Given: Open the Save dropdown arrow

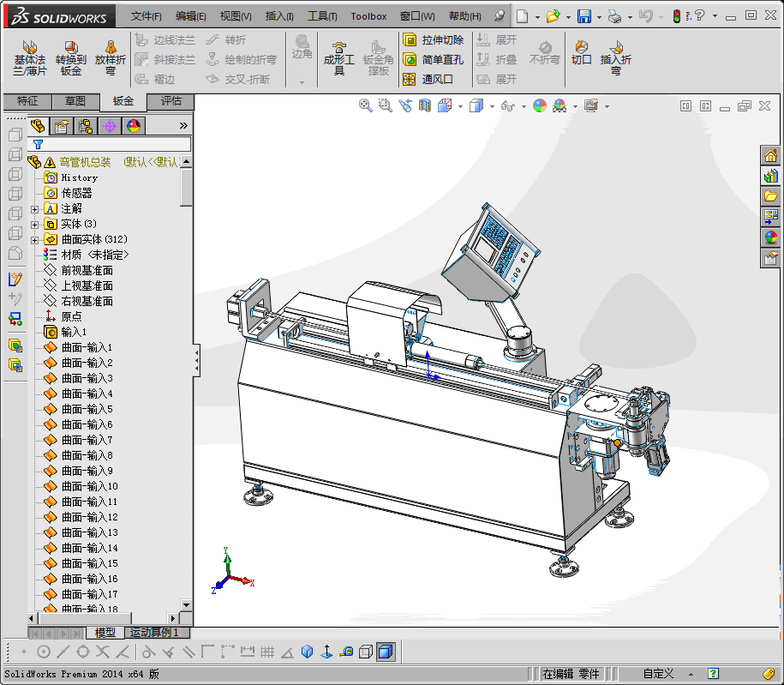Looking at the screenshot, I should pos(599,17).
